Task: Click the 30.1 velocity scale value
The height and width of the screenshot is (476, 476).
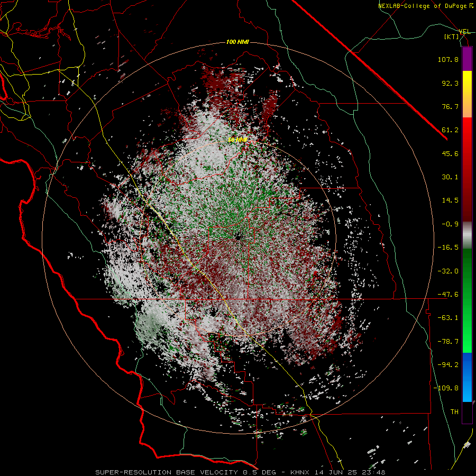Action: point(450,177)
